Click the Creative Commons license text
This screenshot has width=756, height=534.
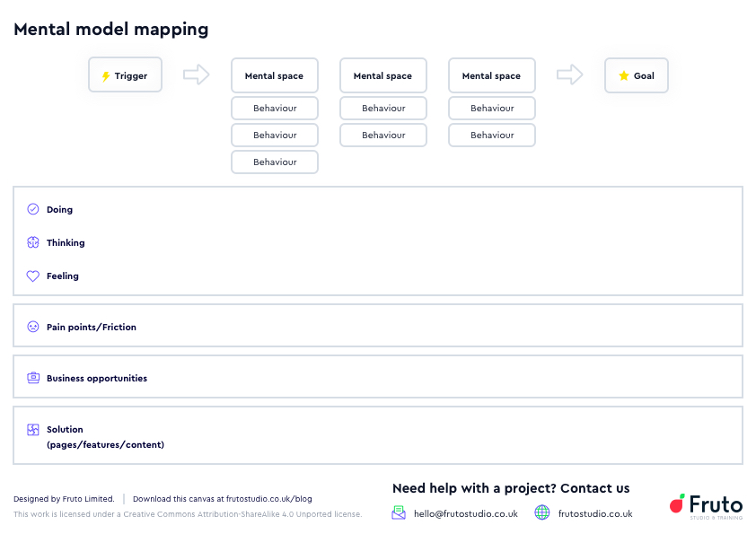188,514
